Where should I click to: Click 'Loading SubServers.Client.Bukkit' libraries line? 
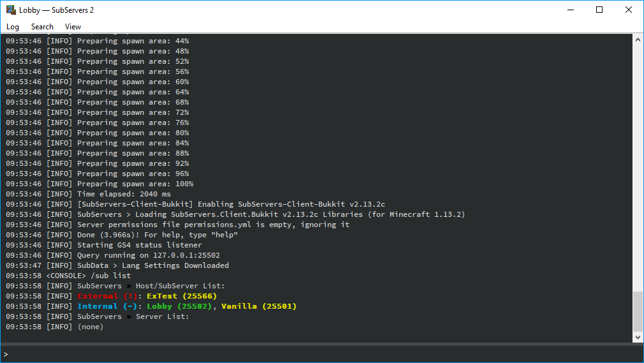pos(235,214)
